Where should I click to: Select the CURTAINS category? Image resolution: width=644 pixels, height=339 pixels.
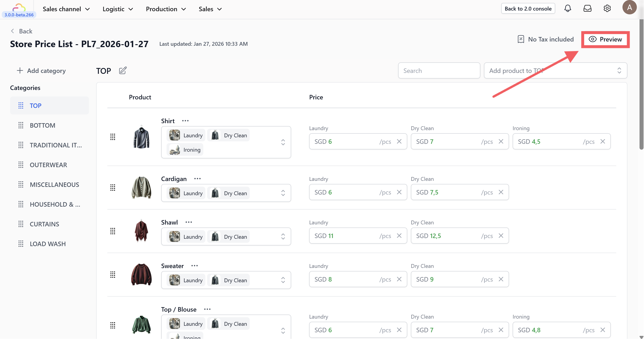pos(44,224)
